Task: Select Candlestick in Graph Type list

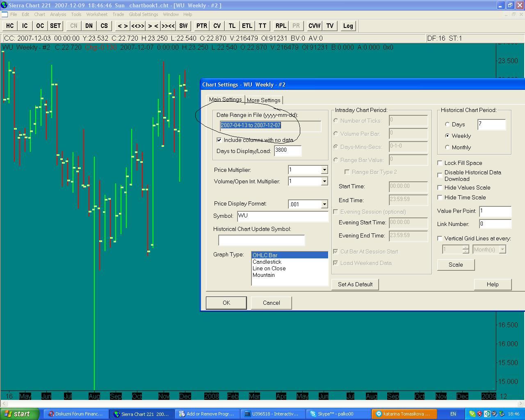Action: click(267, 262)
